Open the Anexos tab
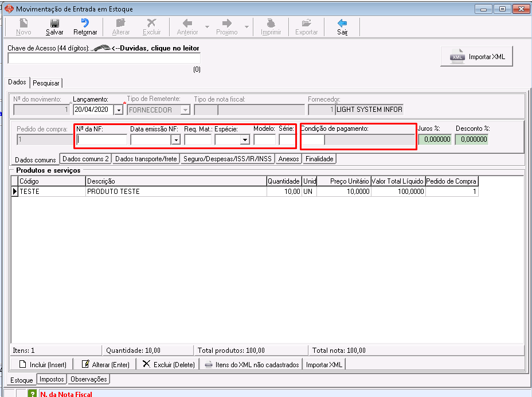Viewport: 532px width, 397px height. pyautogui.click(x=288, y=158)
